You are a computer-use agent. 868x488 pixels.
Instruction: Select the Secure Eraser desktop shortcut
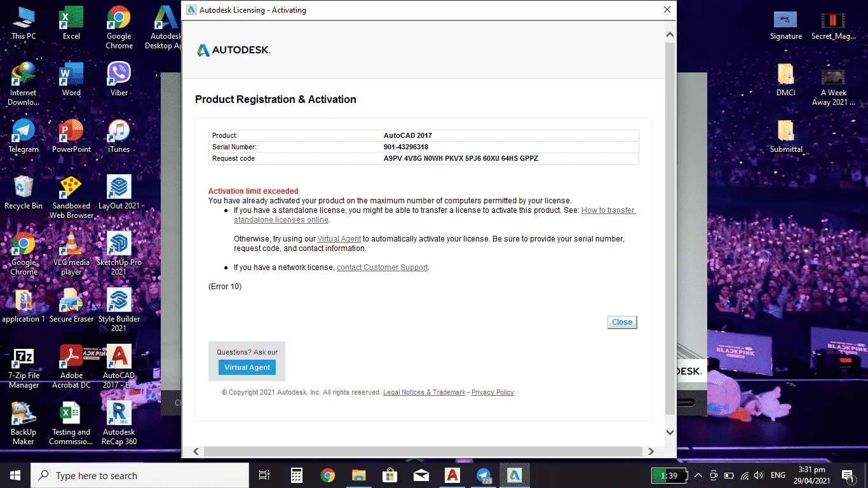tap(71, 306)
